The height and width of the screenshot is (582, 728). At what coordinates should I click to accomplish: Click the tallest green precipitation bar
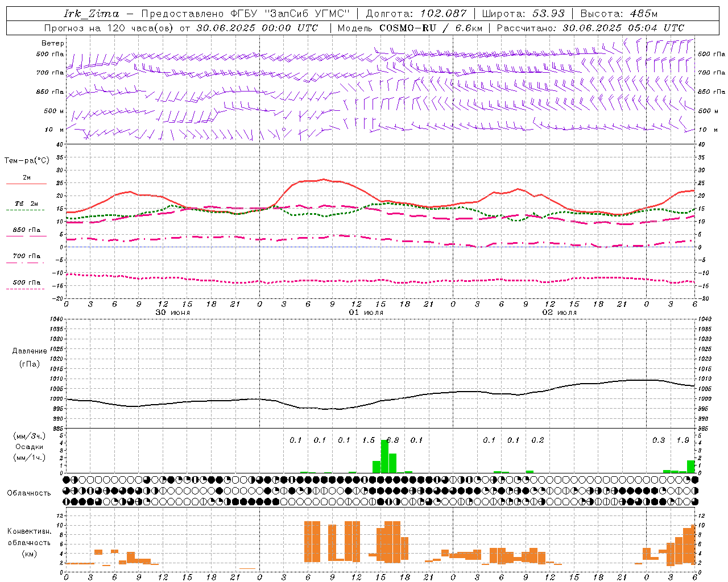point(384,456)
